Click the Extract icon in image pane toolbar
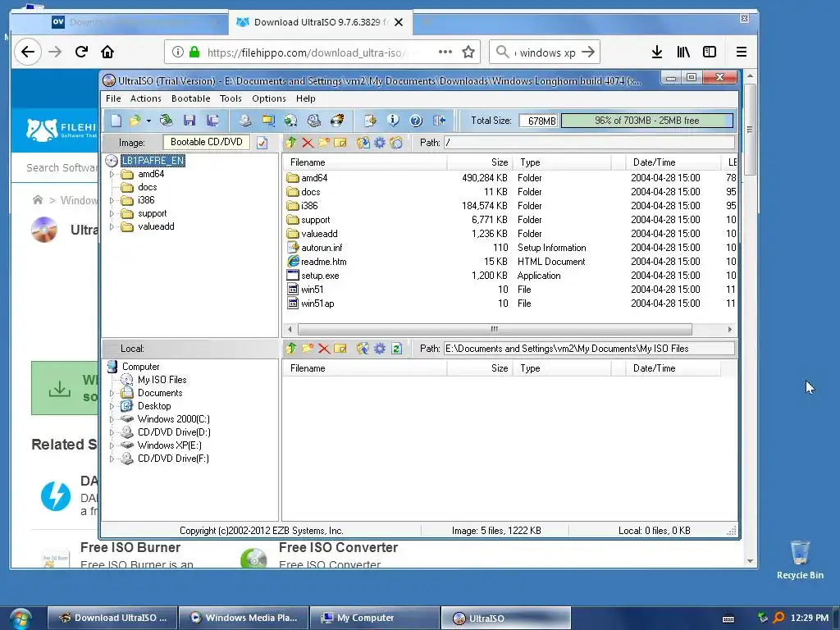The image size is (840, 630). tap(363, 143)
